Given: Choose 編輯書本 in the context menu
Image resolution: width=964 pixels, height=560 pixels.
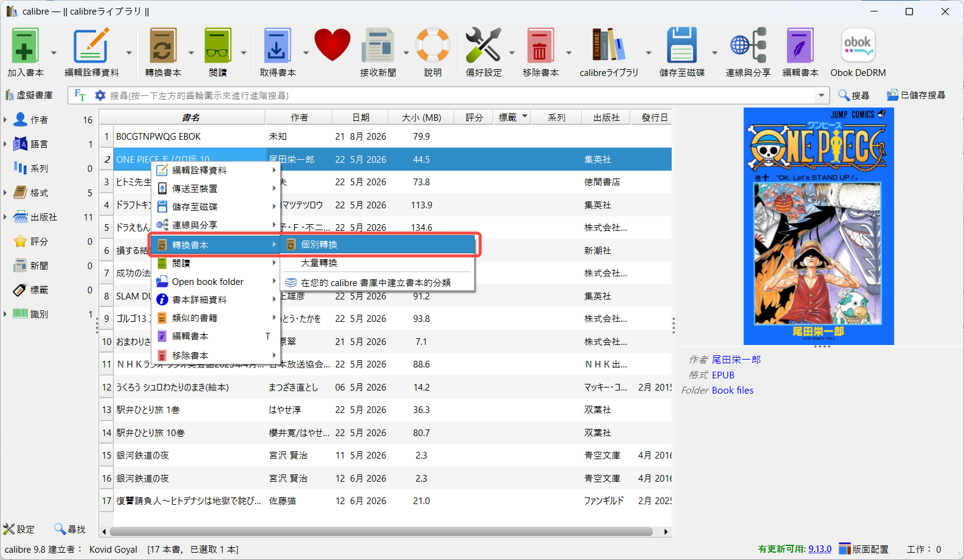Looking at the screenshot, I should tap(216, 336).
